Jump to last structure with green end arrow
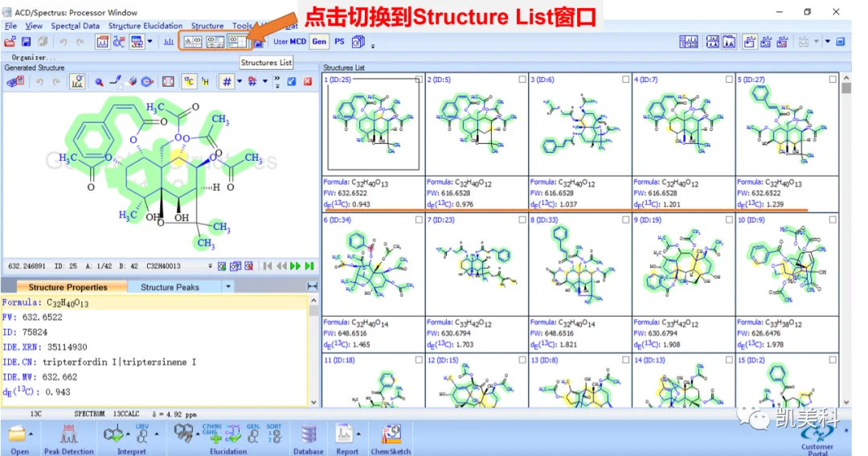 click(309, 266)
